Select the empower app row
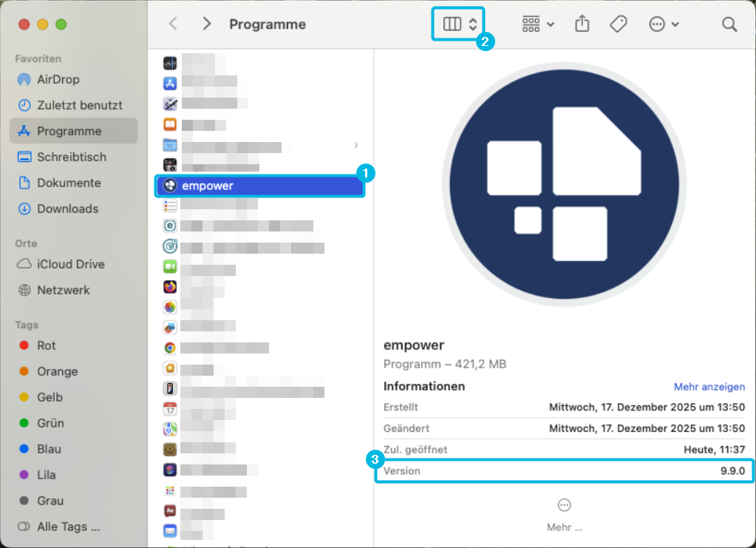Viewport: 756px width, 548px height. (x=259, y=186)
